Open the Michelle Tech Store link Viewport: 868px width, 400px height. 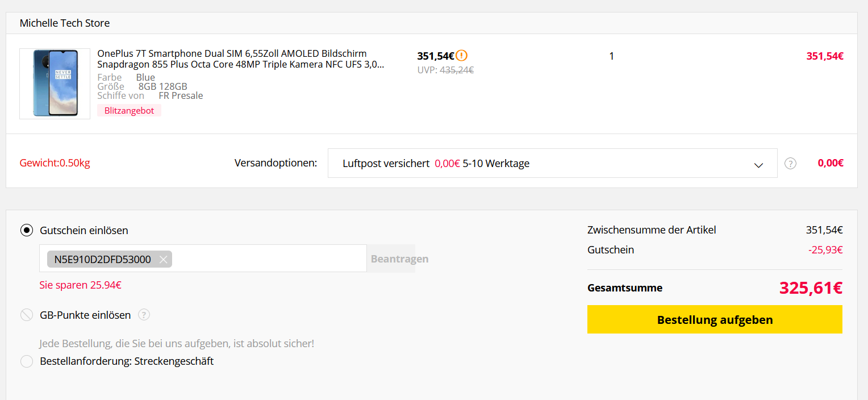pos(65,23)
